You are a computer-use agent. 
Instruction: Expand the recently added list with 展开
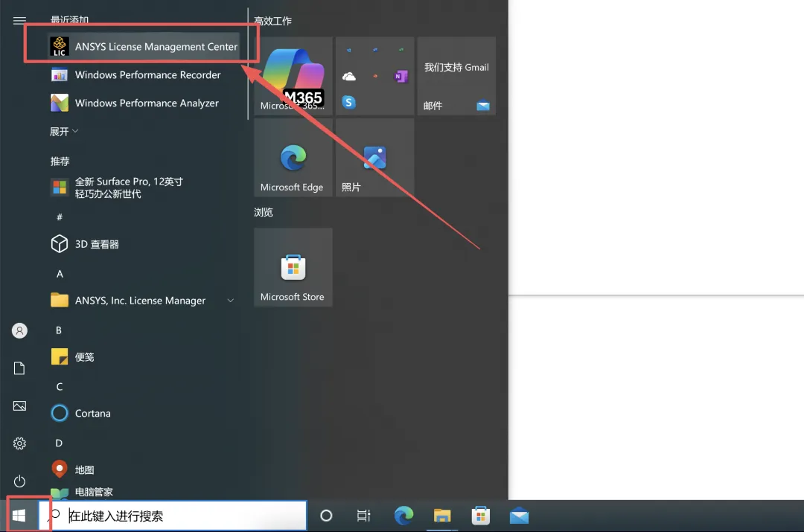[x=64, y=132]
